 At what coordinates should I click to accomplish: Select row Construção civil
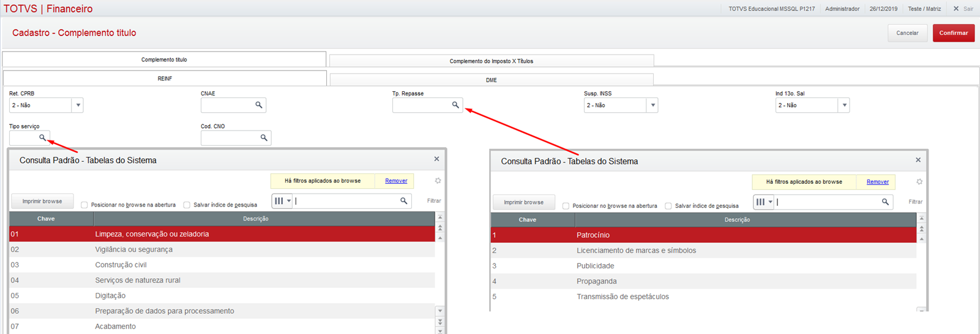[x=222, y=265]
